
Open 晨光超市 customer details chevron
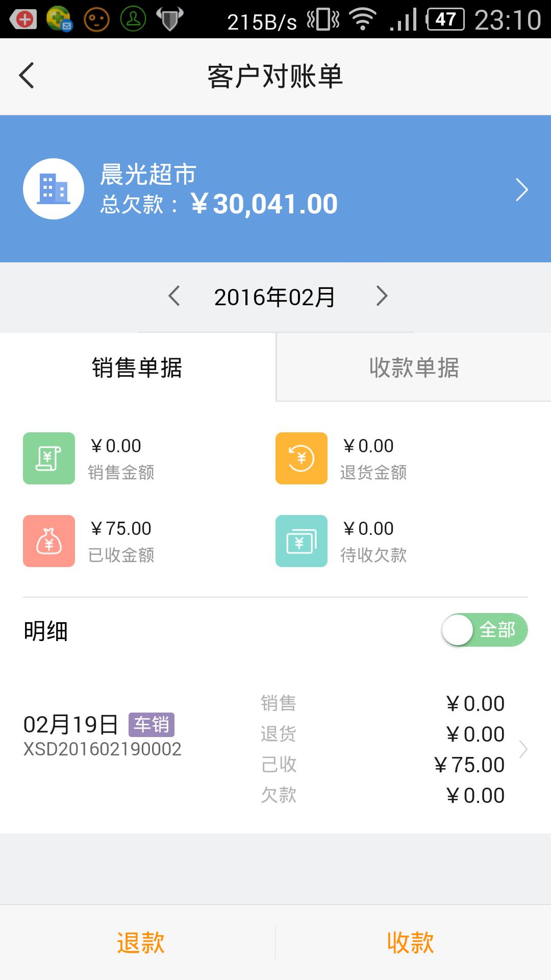[521, 190]
